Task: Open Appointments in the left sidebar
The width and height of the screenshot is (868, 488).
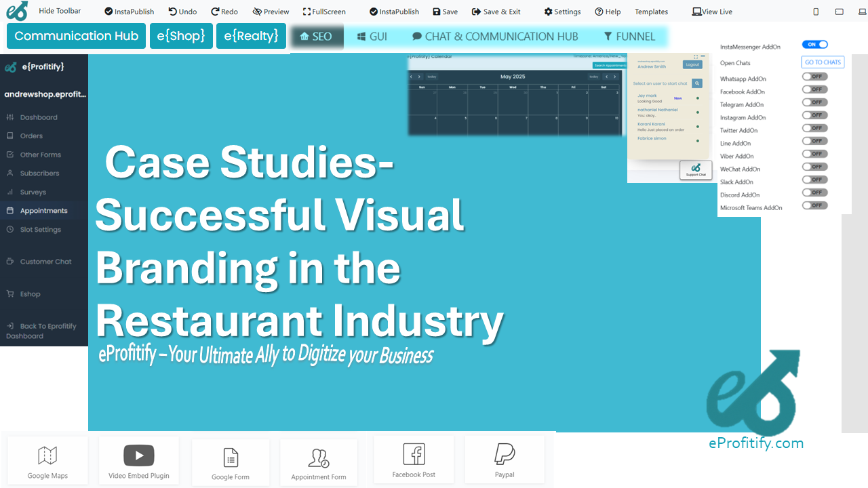Action: [43, 210]
